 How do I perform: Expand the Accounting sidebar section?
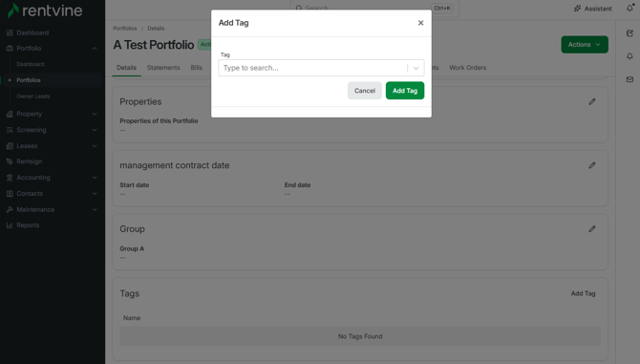coord(95,178)
